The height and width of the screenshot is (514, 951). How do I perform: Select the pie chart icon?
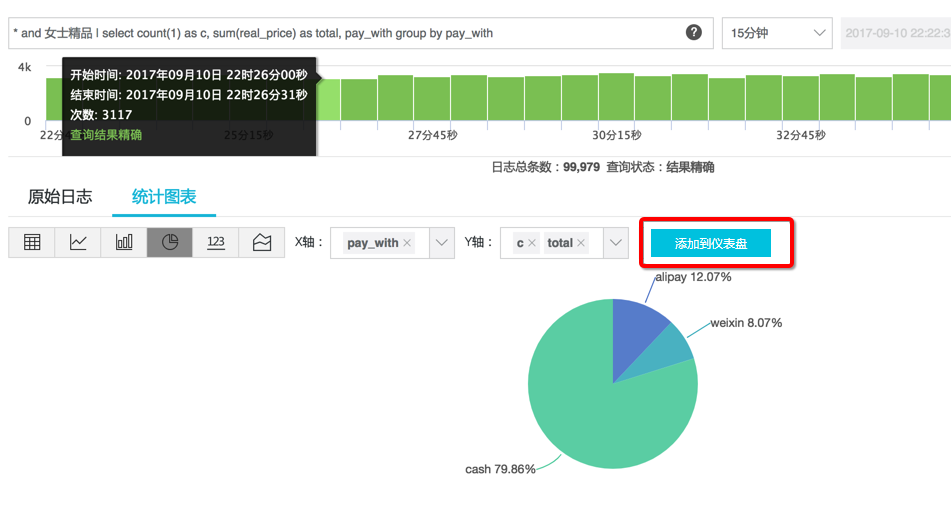point(170,243)
